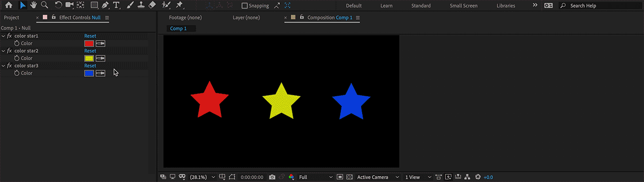
Task: Open the Full resolution dropdown
Action: click(x=316, y=177)
